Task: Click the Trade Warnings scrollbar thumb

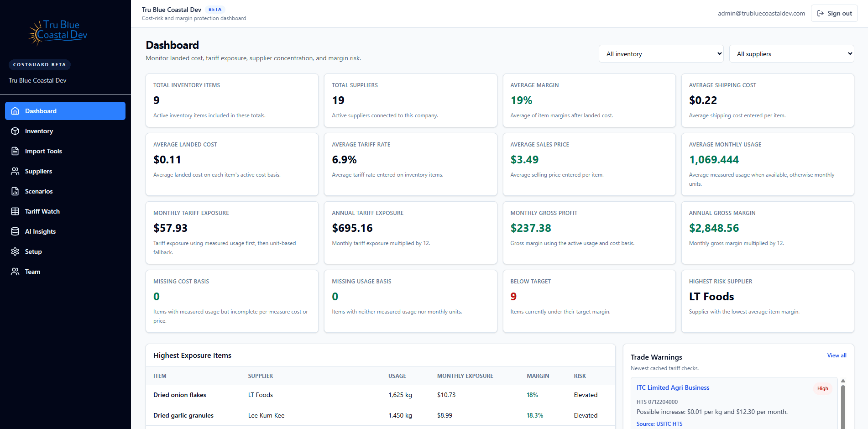Action: (x=843, y=406)
